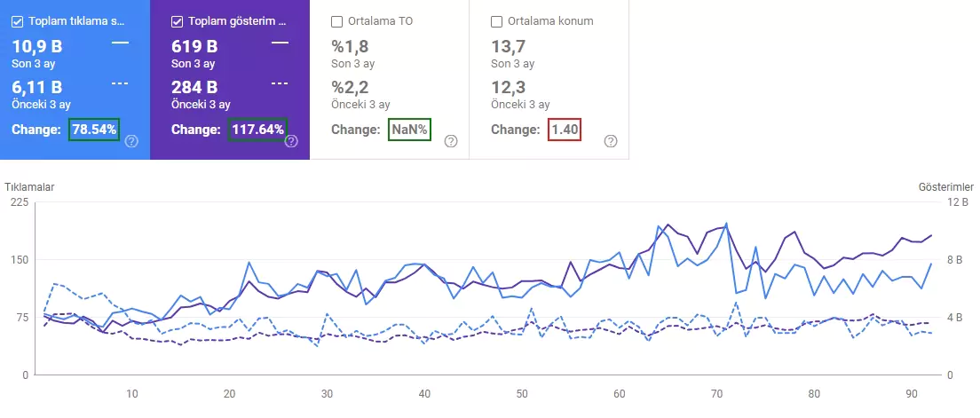Uncheck the Toplam tıklama checkbox
980x418 pixels.
coord(18,21)
